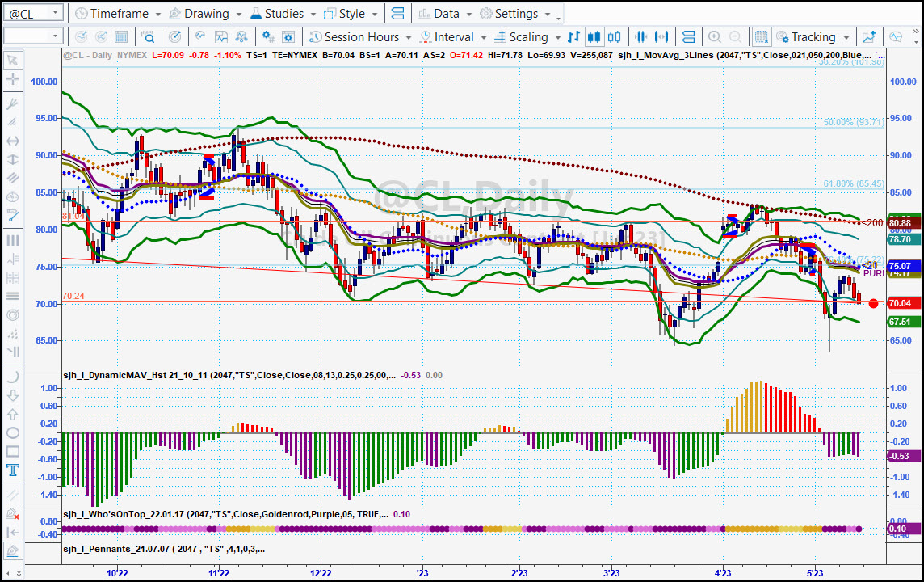This screenshot has height=582, width=924.
Task: Click the add chart plus icon
Action: point(868,37)
